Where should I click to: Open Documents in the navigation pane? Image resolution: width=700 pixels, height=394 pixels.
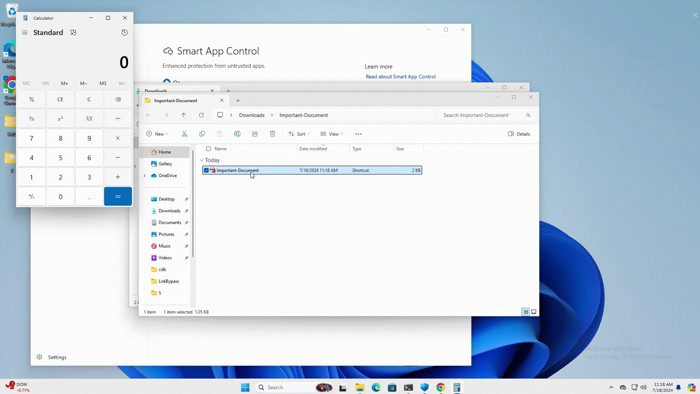click(x=170, y=223)
